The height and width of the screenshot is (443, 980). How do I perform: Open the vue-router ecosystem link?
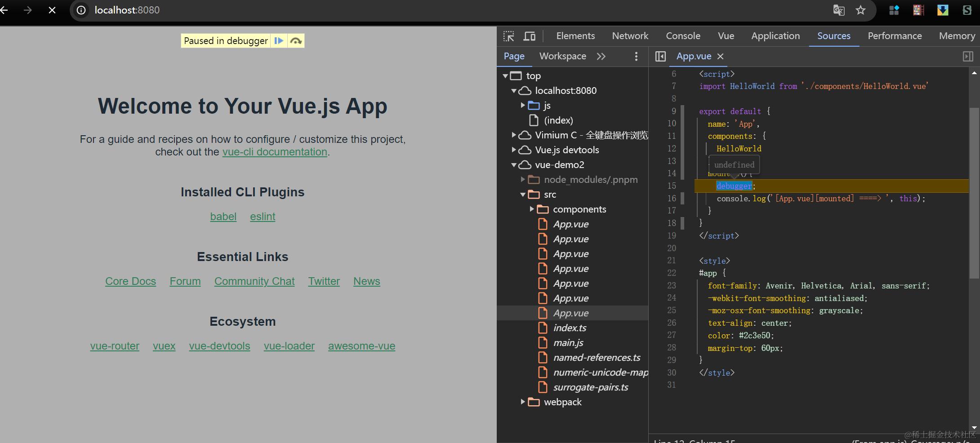tap(115, 346)
